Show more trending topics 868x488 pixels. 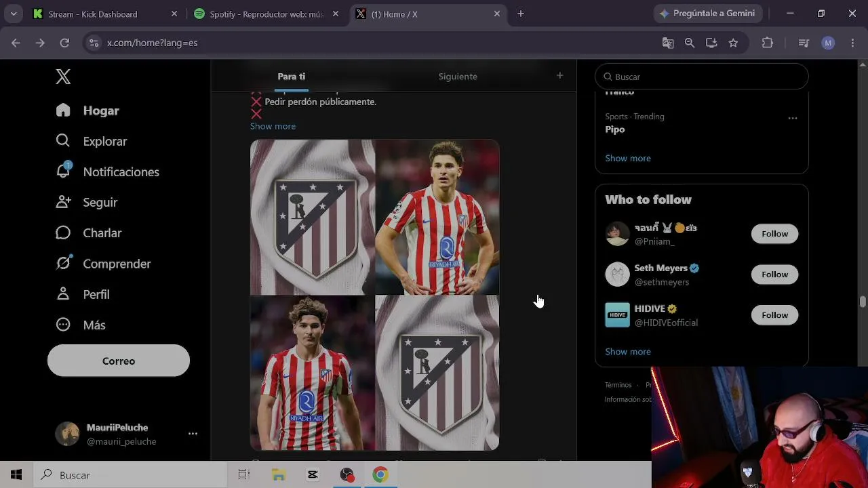click(628, 158)
